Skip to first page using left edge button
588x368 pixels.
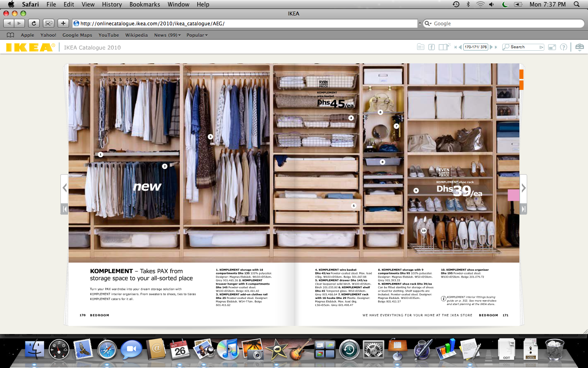point(65,209)
